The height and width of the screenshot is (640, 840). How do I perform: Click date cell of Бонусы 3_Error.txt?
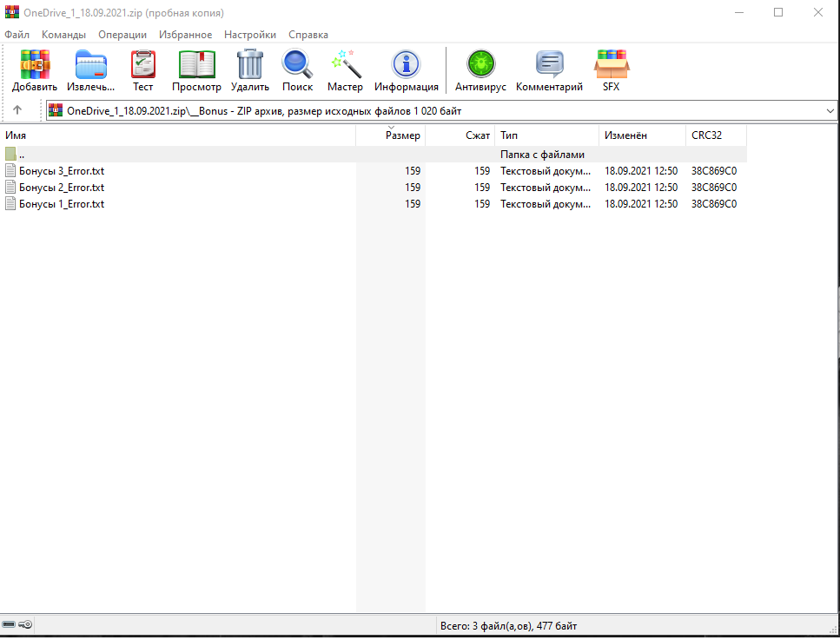pyautogui.click(x=641, y=171)
